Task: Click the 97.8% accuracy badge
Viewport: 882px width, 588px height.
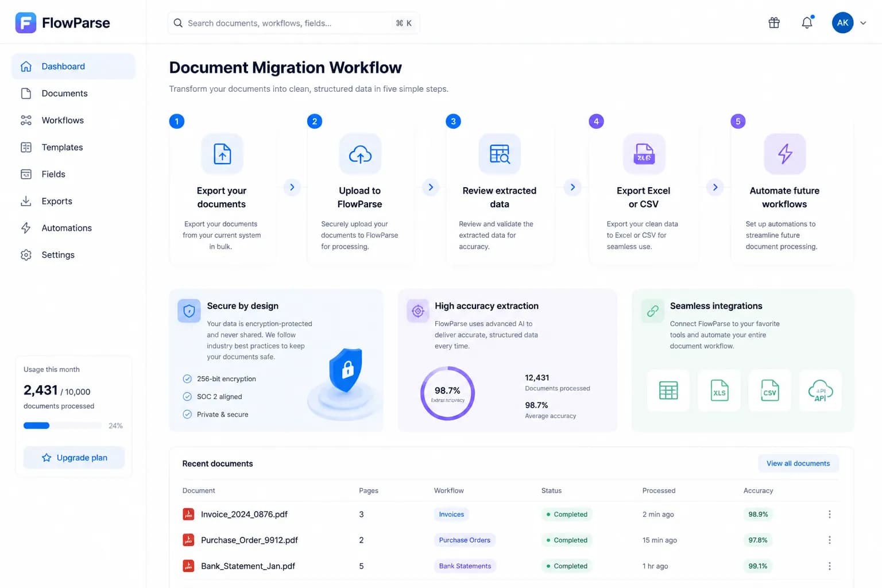Action: point(758,540)
